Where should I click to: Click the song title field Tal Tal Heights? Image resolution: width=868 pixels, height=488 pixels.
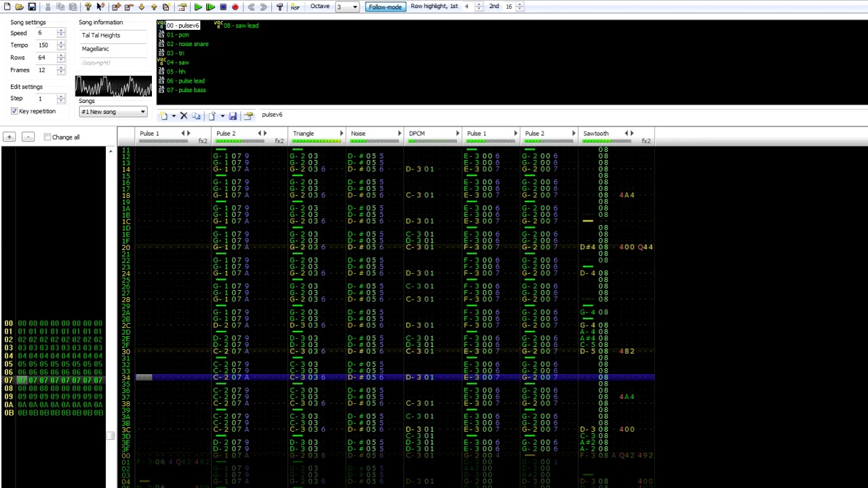pos(112,35)
